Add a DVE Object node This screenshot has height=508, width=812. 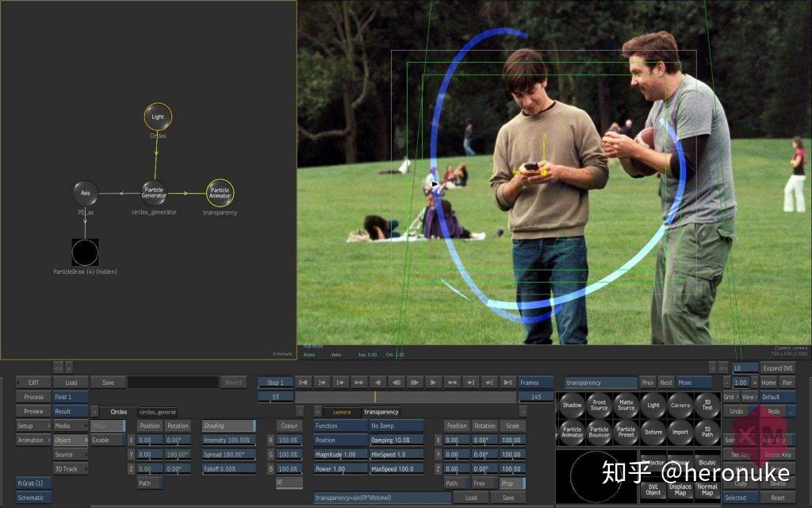[x=653, y=489]
